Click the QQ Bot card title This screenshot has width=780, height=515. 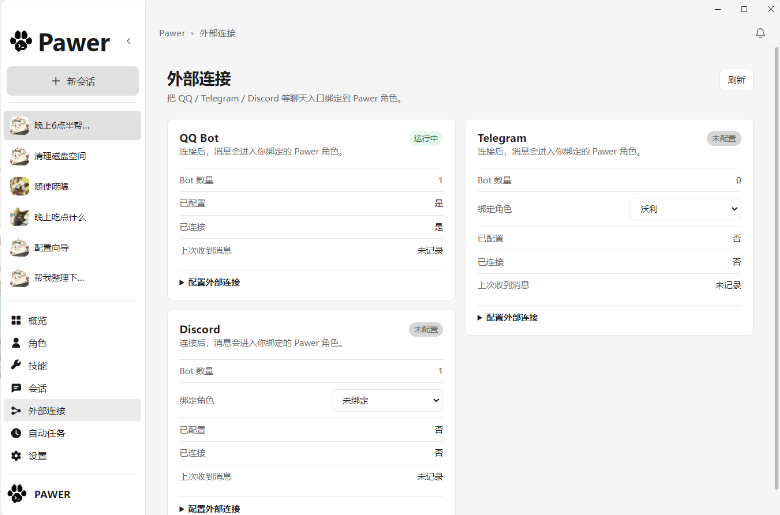(x=199, y=138)
